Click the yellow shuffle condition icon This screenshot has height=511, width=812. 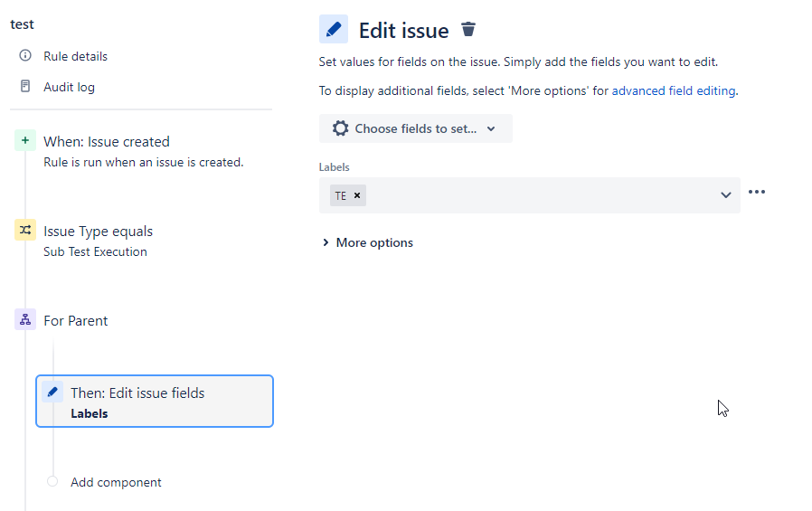coord(25,231)
